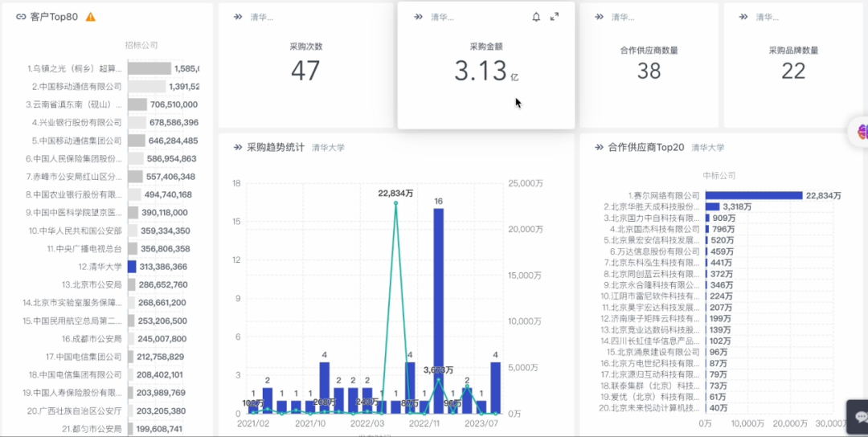The width and height of the screenshot is (868, 437).
Task: Select the 12.清华大学 blue bar in customer list
Action: [132, 267]
